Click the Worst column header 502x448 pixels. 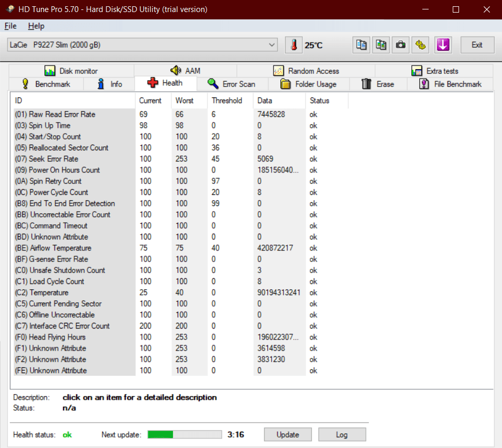[x=190, y=101]
